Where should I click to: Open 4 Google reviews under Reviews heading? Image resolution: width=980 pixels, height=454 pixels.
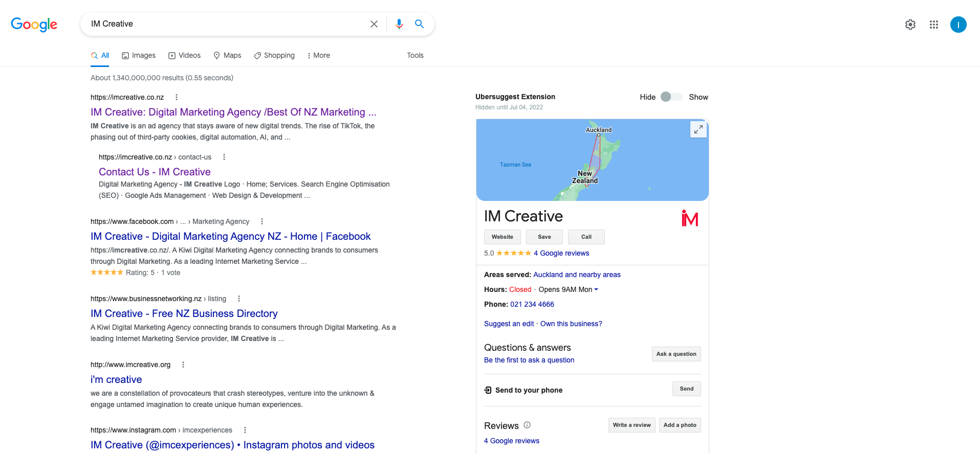512,441
